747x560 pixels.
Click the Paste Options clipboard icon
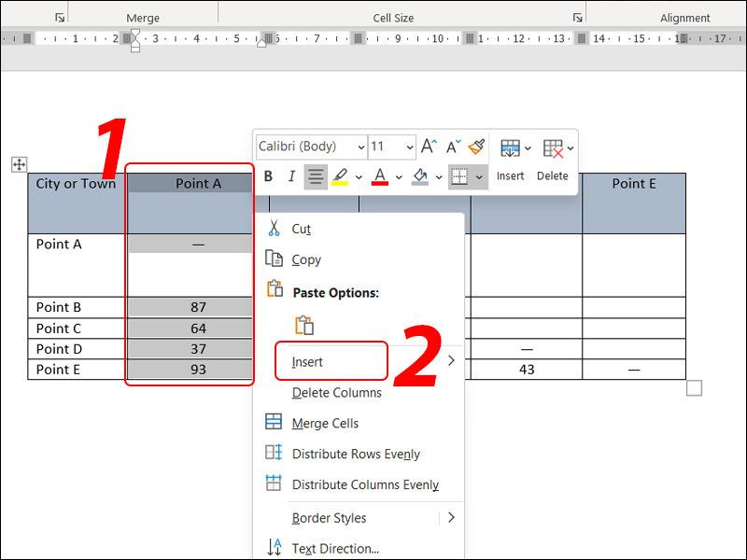[x=303, y=325]
